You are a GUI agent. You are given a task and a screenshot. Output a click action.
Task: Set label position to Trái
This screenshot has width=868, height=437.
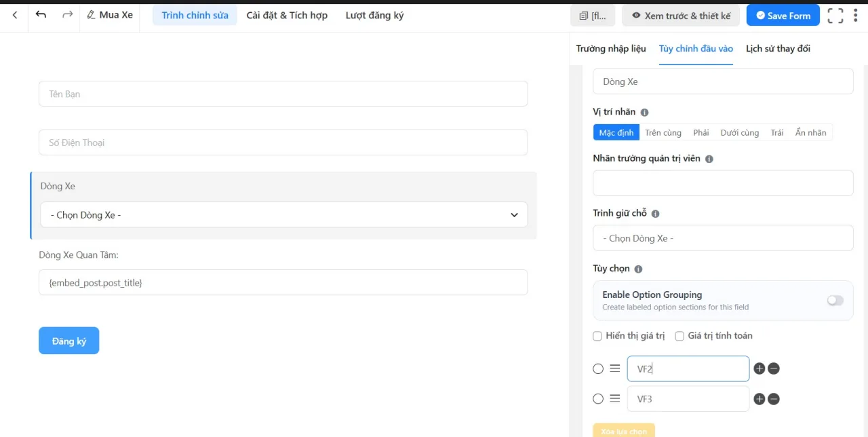[x=777, y=132]
